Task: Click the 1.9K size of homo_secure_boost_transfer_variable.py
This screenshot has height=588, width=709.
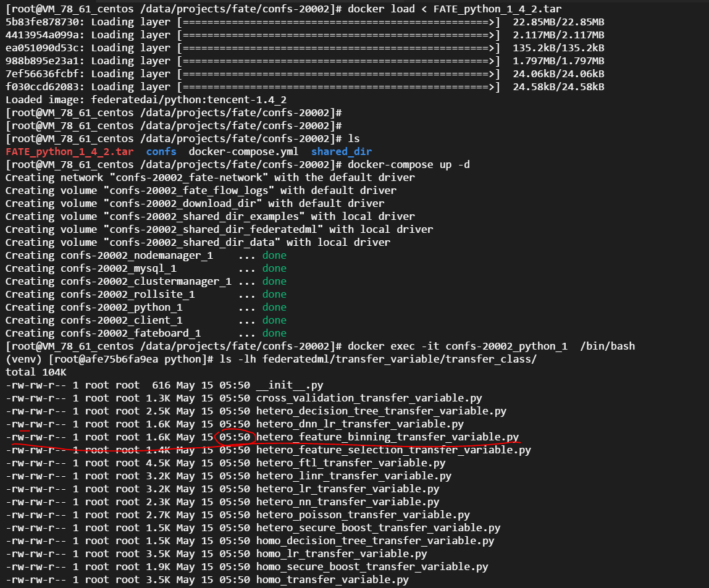Action: [x=158, y=567]
